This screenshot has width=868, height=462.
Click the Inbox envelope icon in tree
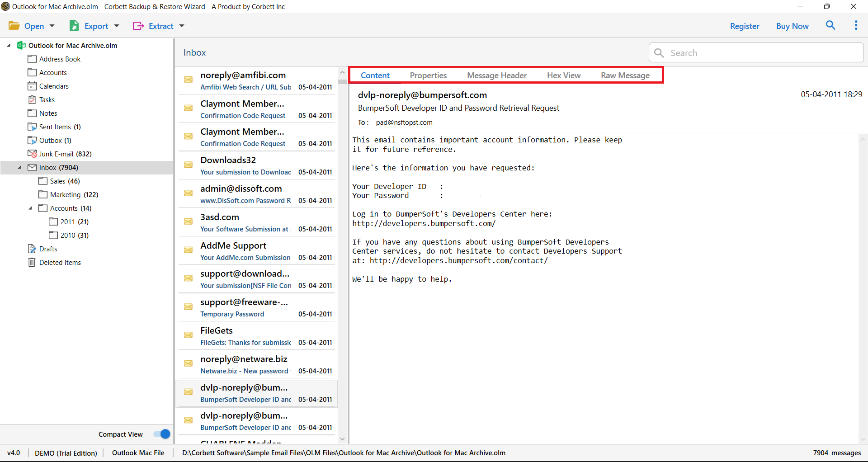click(x=32, y=167)
